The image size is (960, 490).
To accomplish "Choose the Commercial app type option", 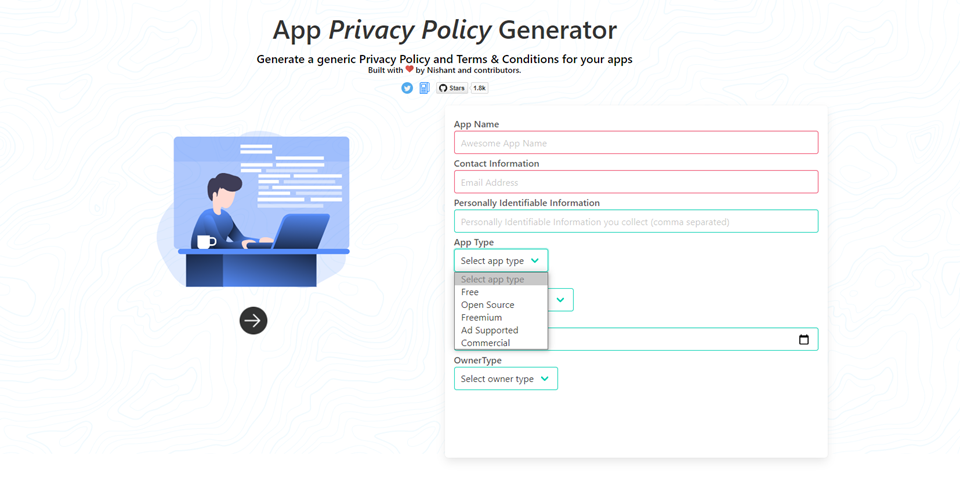I will 485,343.
